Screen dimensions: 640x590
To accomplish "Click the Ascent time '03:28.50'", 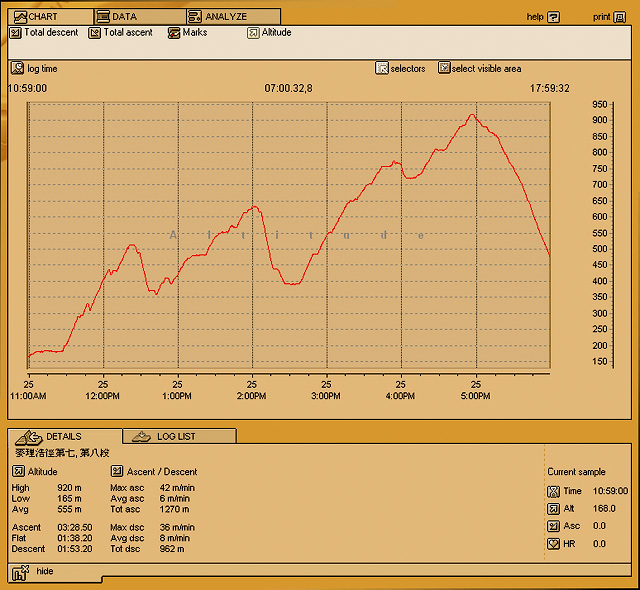I will [x=75, y=527].
